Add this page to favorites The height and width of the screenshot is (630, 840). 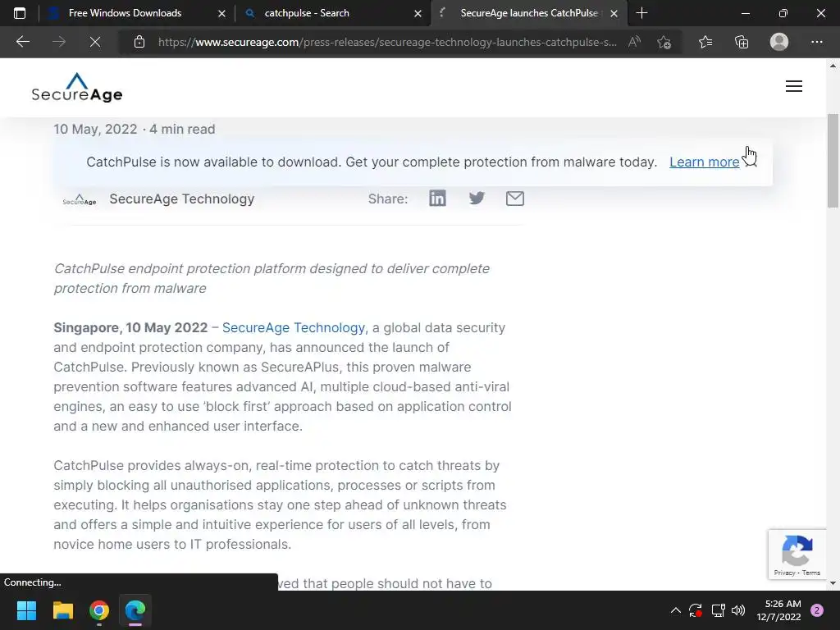pyautogui.click(x=664, y=42)
